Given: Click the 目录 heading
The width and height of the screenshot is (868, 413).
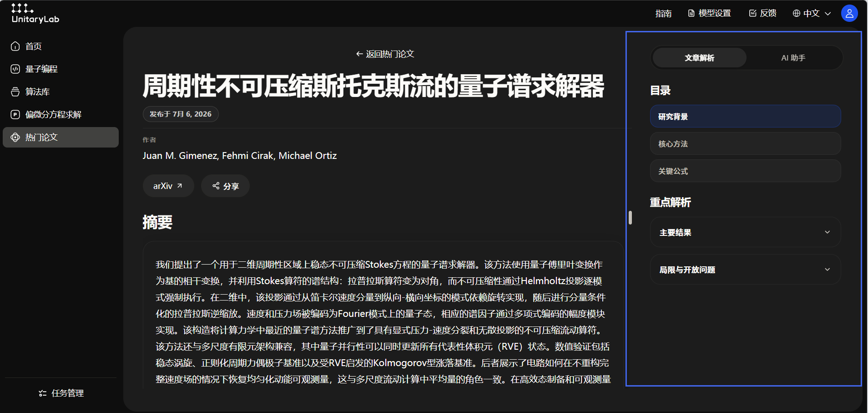Looking at the screenshot, I should coord(660,90).
